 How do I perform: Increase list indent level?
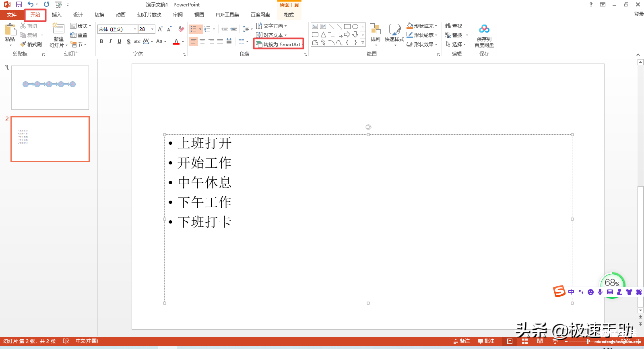233,29
